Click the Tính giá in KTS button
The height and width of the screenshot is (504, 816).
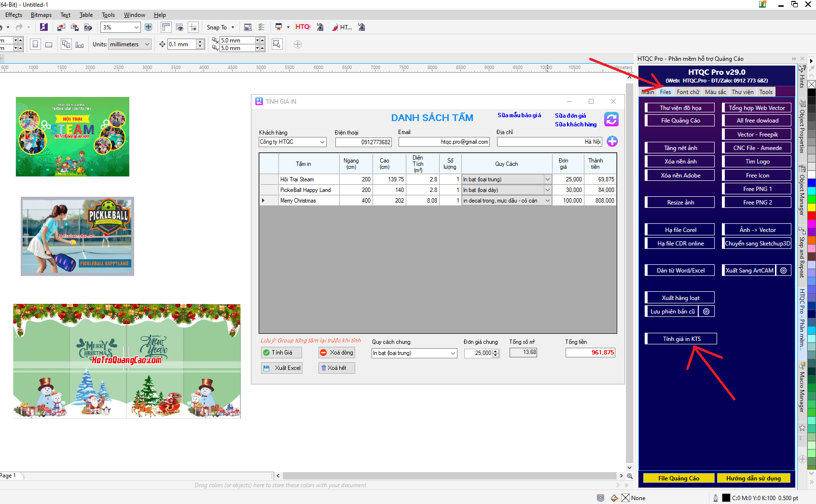point(681,339)
